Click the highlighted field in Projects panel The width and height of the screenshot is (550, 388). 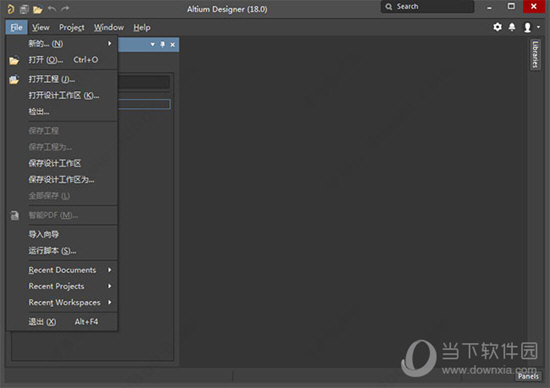tap(144, 104)
